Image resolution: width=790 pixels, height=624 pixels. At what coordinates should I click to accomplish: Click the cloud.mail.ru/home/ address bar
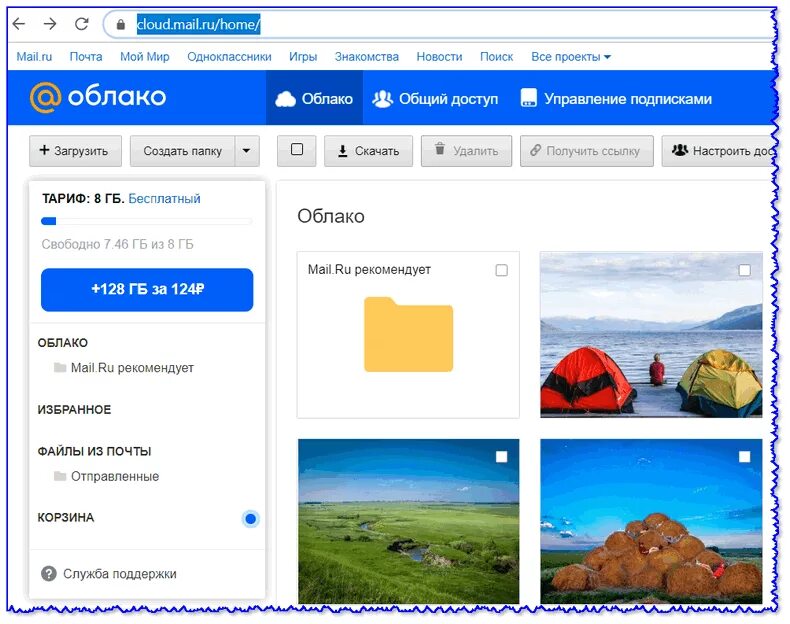[438, 24]
